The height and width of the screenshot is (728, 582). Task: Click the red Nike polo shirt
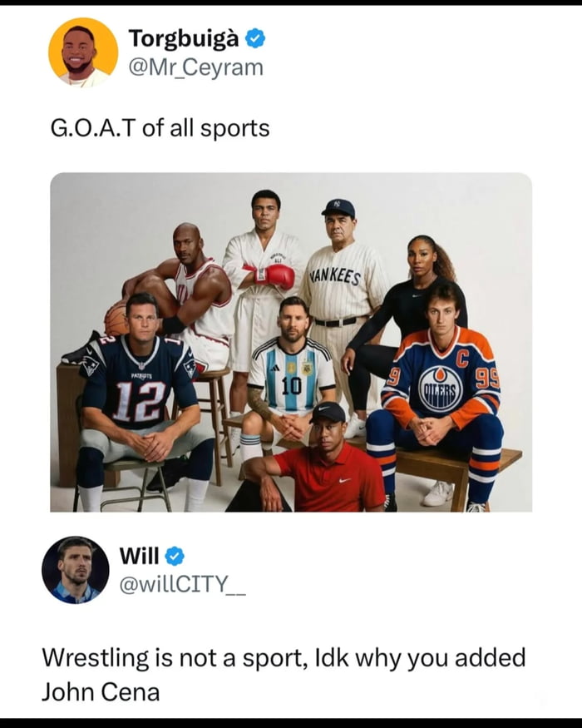point(331,479)
